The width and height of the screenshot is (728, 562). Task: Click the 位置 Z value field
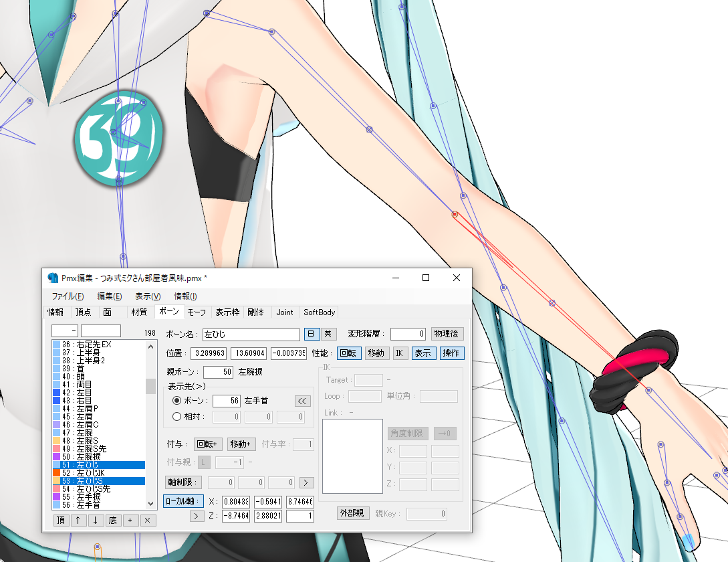click(x=289, y=353)
